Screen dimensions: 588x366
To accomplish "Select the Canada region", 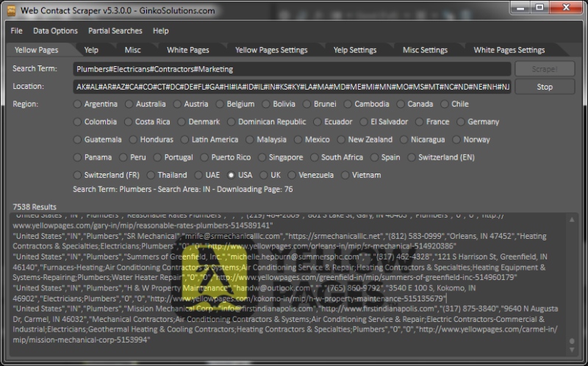I will (x=415, y=104).
